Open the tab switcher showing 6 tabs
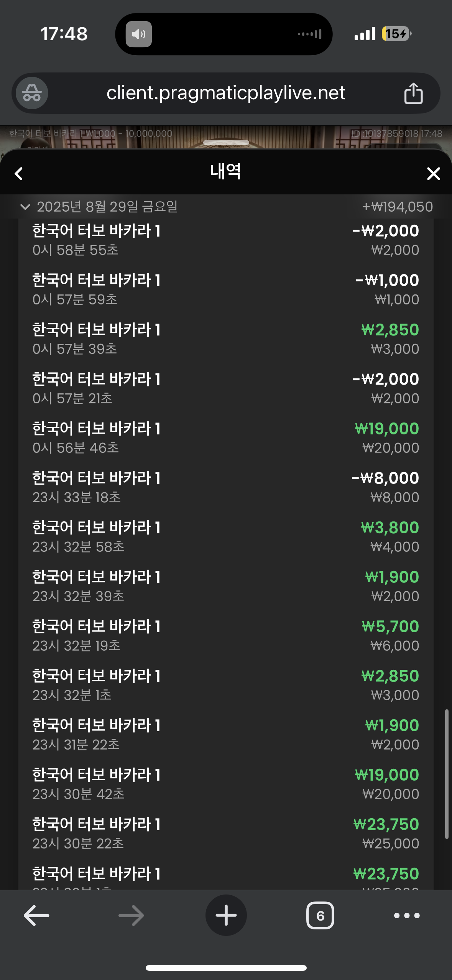The height and width of the screenshot is (980, 452). click(320, 916)
